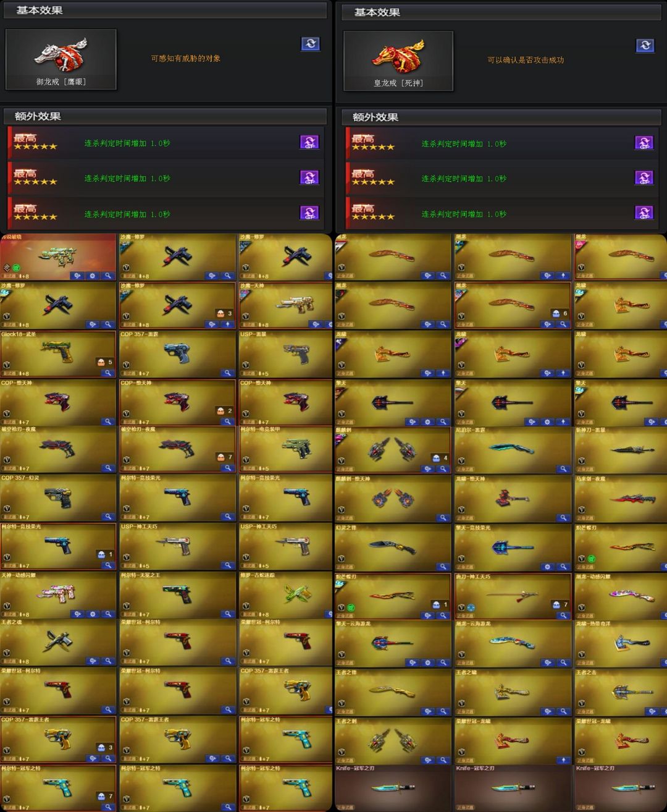Click the magnifier on the COP 357-幻灵 card
This screenshot has height=812, width=667.
click(x=108, y=517)
